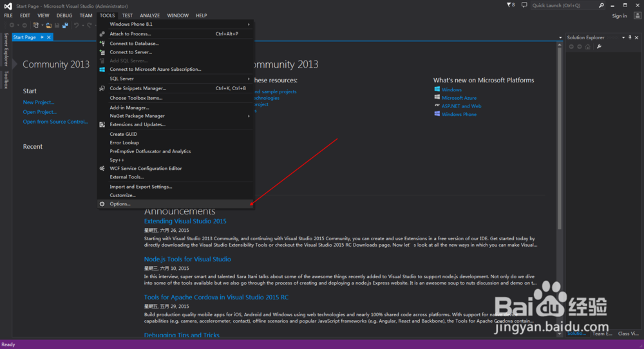Expand the Windows Phone 8.1 submenu arrow

(249, 24)
